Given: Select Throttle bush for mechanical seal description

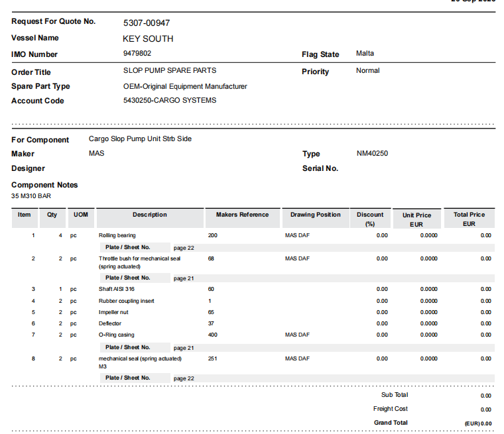Looking at the screenshot, I should click(139, 262).
